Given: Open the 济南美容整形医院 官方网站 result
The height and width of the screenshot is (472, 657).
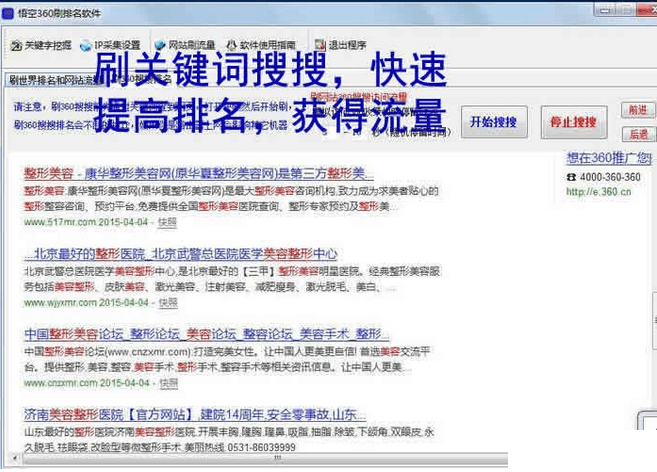Looking at the screenshot, I should pos(195,414).
